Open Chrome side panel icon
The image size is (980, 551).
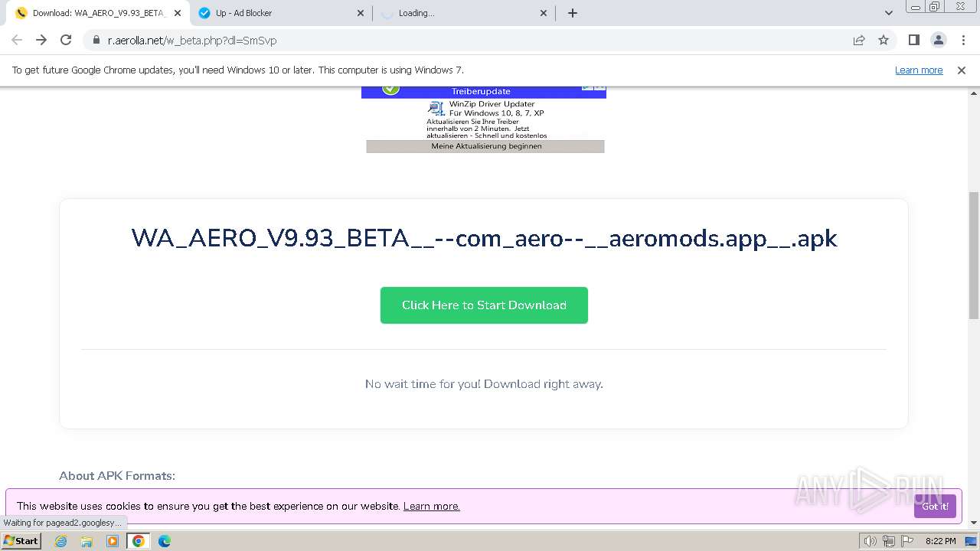[x=913, y=40]
